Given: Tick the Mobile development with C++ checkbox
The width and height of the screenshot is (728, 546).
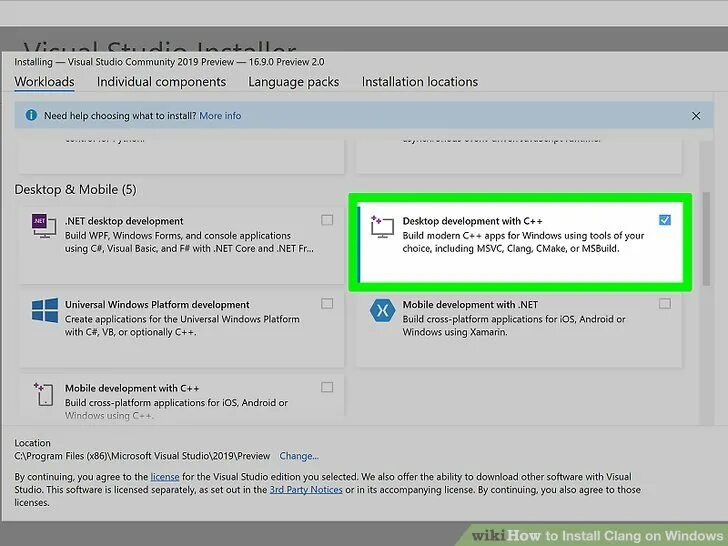Looking at the screenshot, I should point(327,387).
